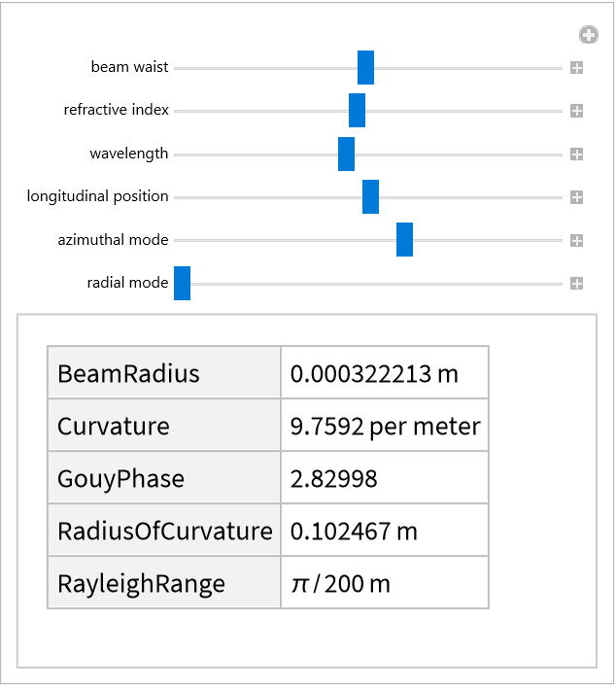Expand the beam waist slider controls

[576, 68]
